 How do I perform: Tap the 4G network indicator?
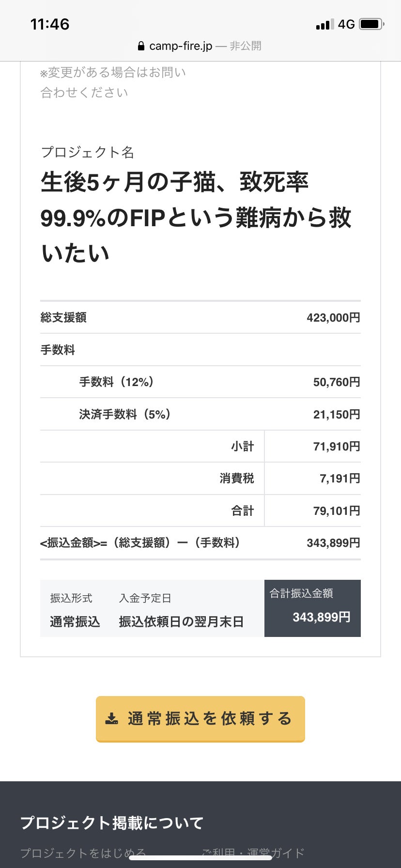(346, 24)
